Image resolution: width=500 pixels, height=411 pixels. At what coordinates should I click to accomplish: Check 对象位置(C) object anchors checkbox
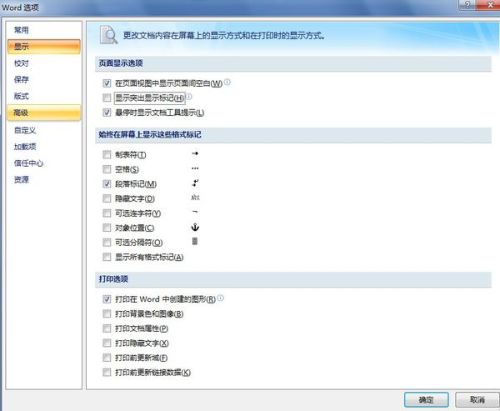click(x=107, y=228)
